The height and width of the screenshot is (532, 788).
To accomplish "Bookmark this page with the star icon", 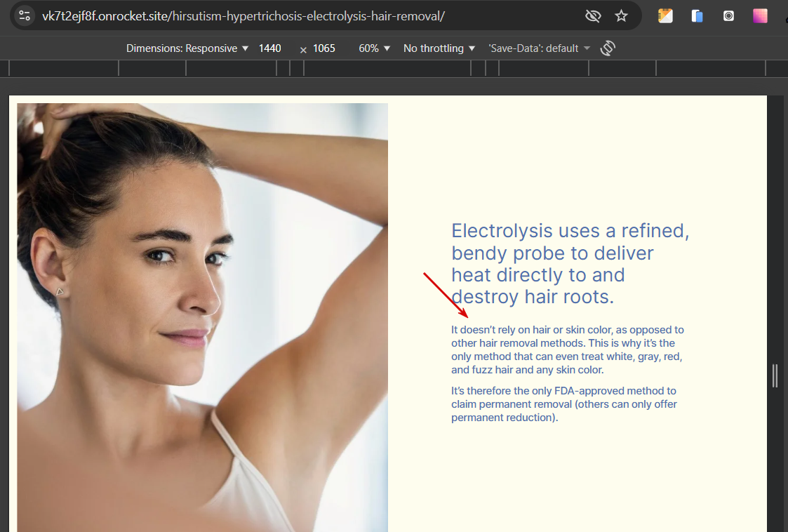I will (x=621, y=16).
